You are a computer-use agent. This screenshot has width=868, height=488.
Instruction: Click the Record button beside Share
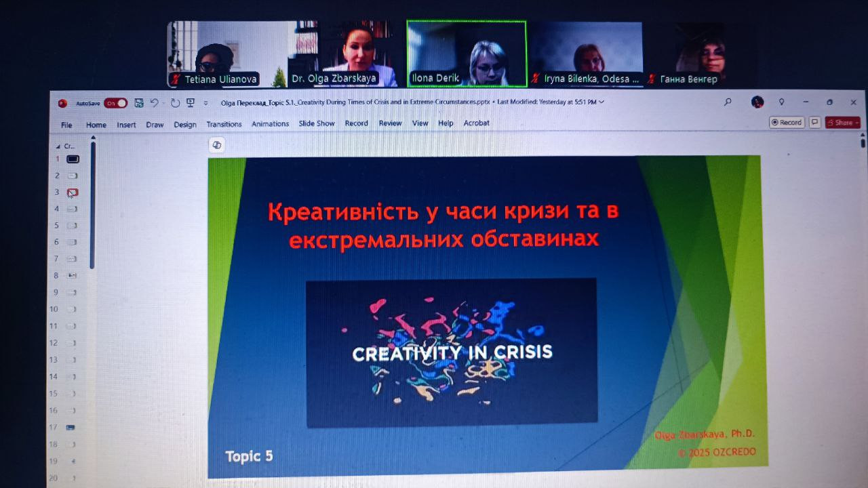[x=787, y=123]
